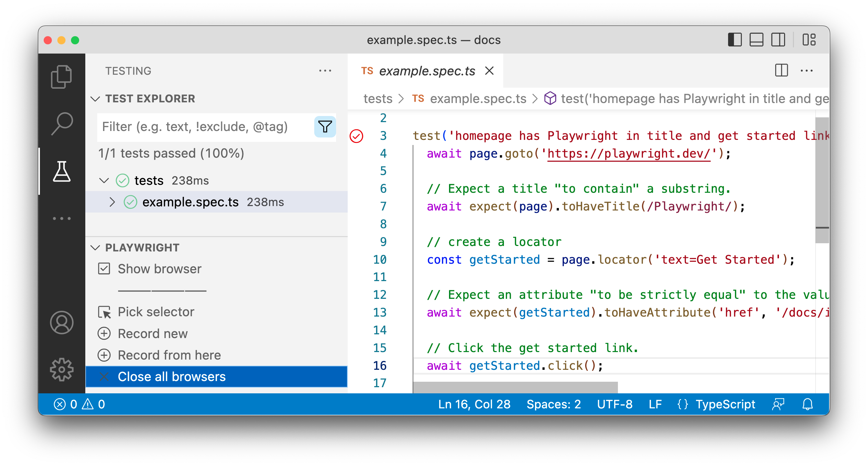Click tests in the breadcrumb bar

tap(378, 99)
